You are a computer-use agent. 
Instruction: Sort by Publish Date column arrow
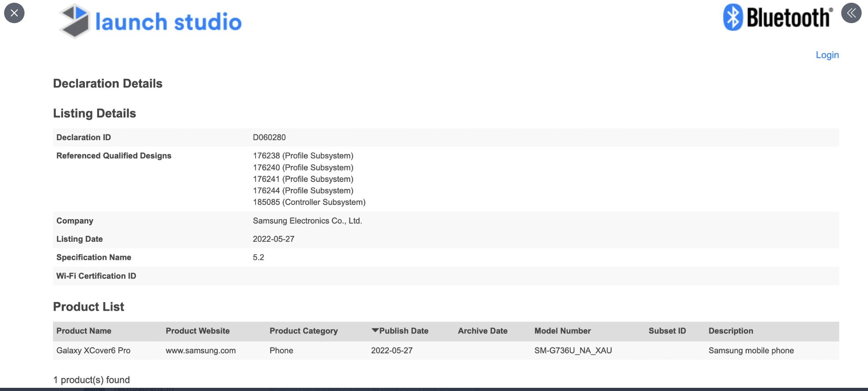pos(375,331)
